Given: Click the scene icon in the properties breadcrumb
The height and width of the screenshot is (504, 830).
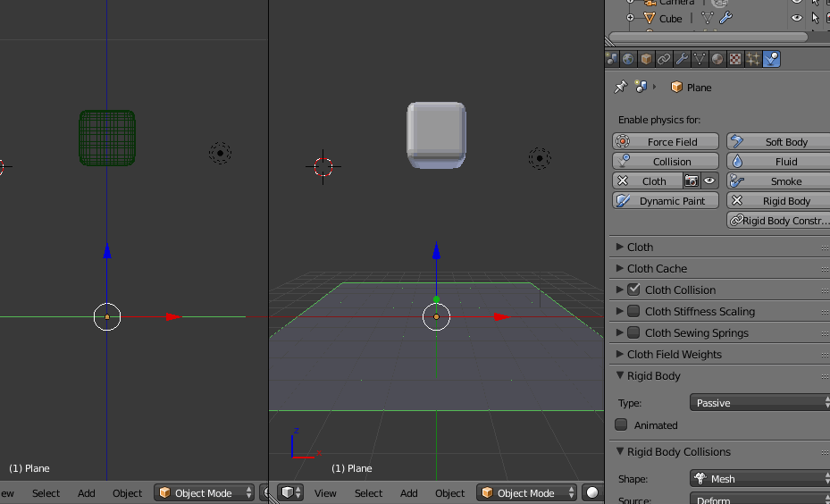Looking at the screenshot, I should point(641,87).
